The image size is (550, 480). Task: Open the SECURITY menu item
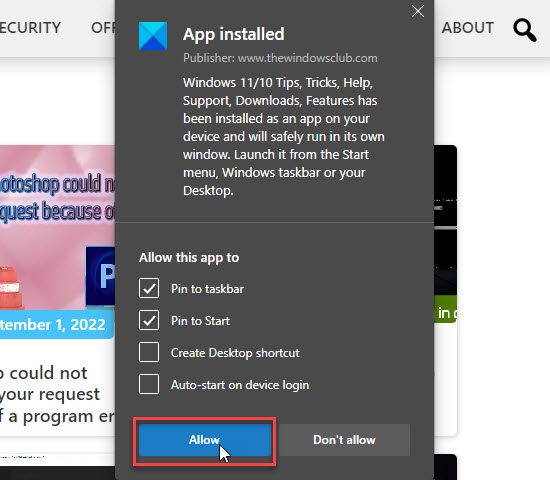click(x=31, y=28)
